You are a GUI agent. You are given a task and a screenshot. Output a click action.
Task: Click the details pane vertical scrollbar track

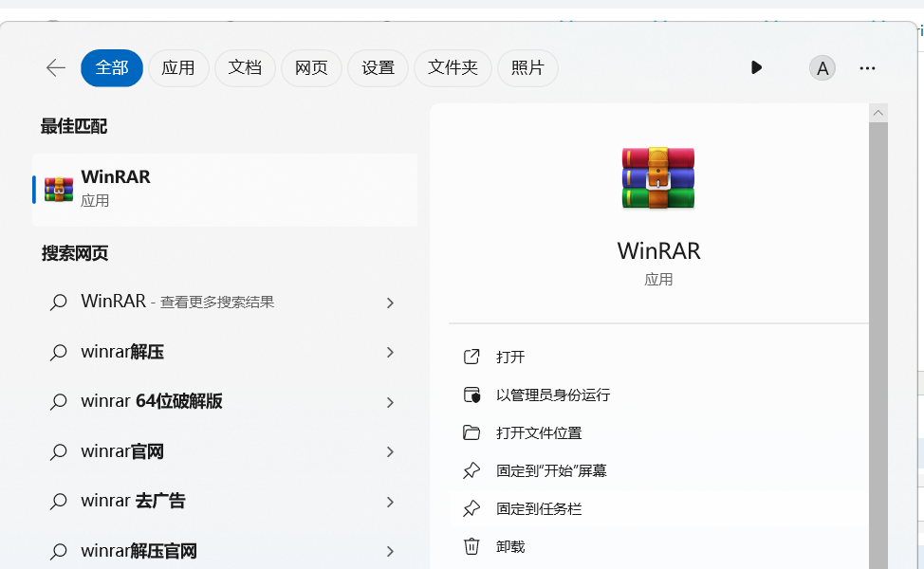878,345
